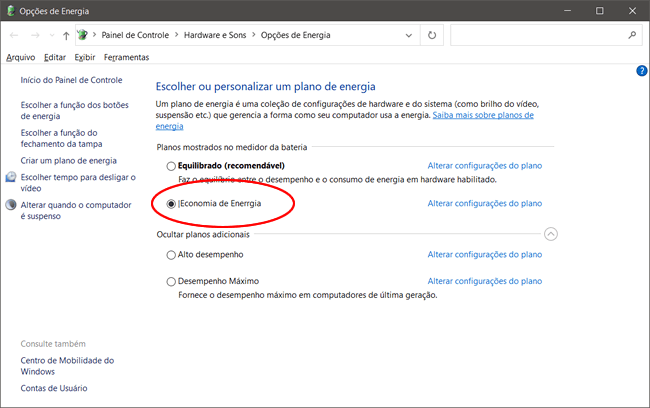Click the power options address bar icon

coord(85,34)
